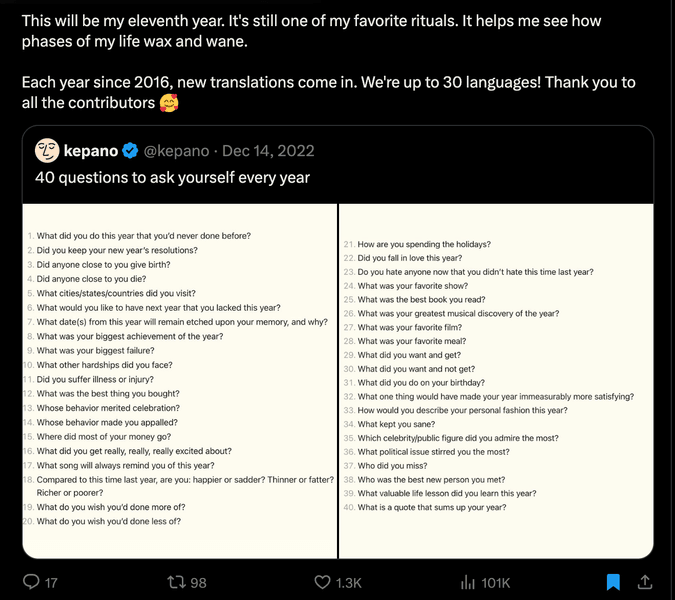Viewport: 675px width, 600px height.
Task: Open the Dec 14, 2022 timestamp
Action: 268,151
